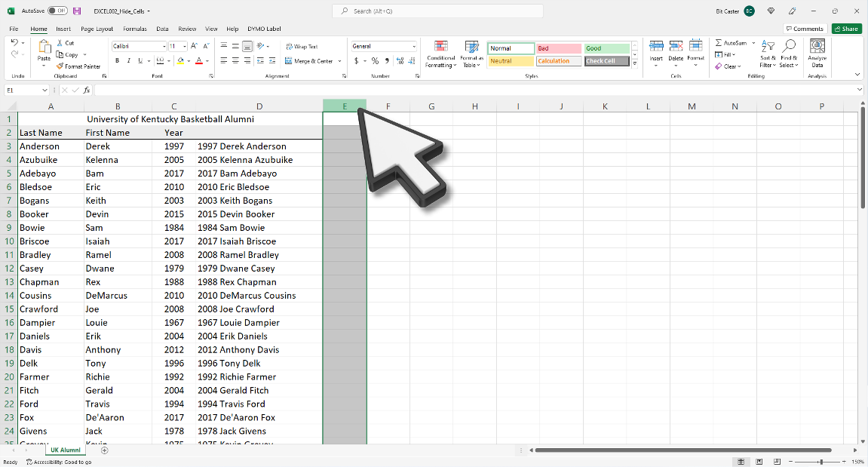This screenshot has width=868, height=467.
Task: Toggle the AutoSave switch
Action: 57,11
